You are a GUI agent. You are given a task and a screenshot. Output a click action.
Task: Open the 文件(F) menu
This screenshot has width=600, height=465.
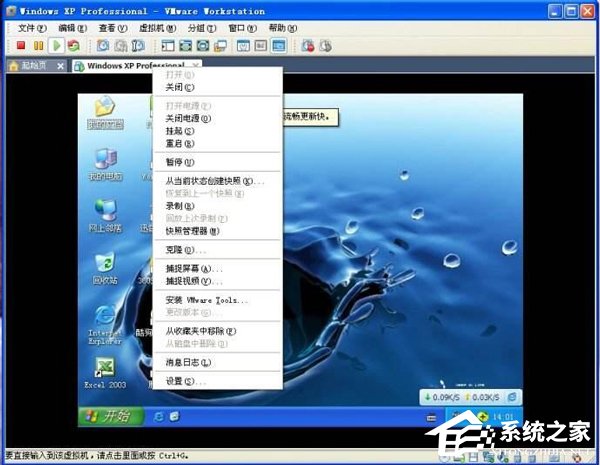32,28
